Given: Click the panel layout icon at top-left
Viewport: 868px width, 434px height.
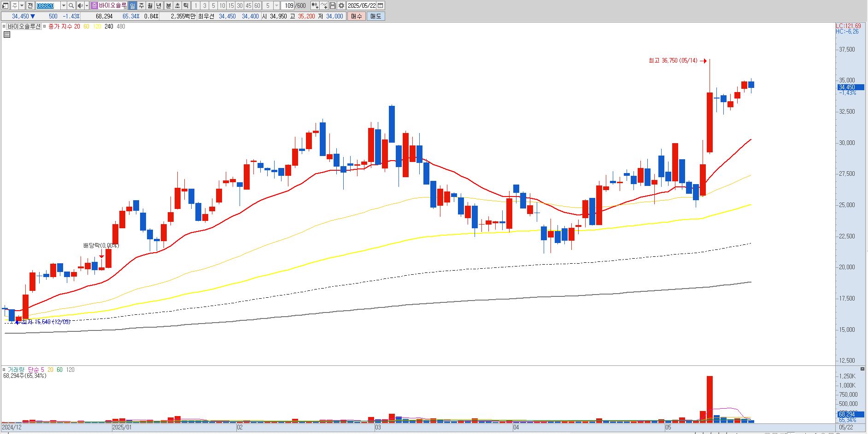Looking at the screenshot, I should coord(5,6).
